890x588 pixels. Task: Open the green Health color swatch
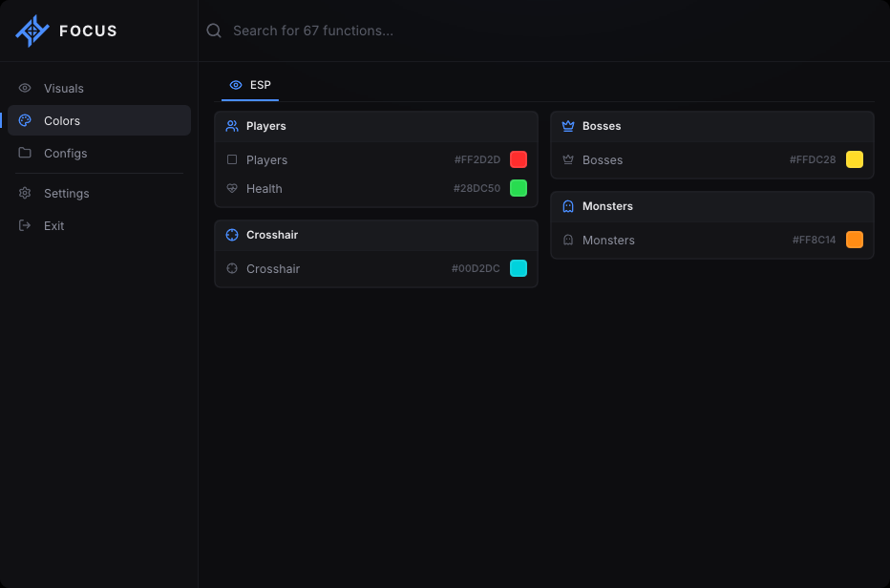(x=519, y=188)
